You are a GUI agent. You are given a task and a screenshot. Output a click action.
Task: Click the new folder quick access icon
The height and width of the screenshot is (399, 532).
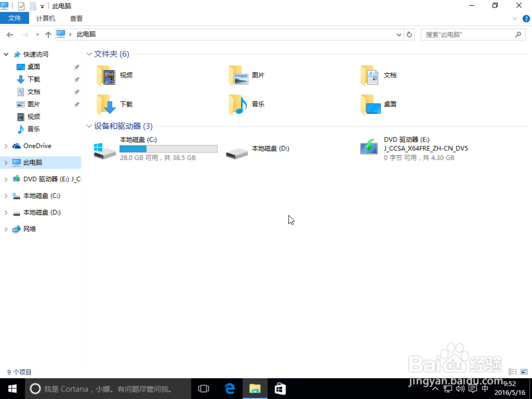click(32, 6)
